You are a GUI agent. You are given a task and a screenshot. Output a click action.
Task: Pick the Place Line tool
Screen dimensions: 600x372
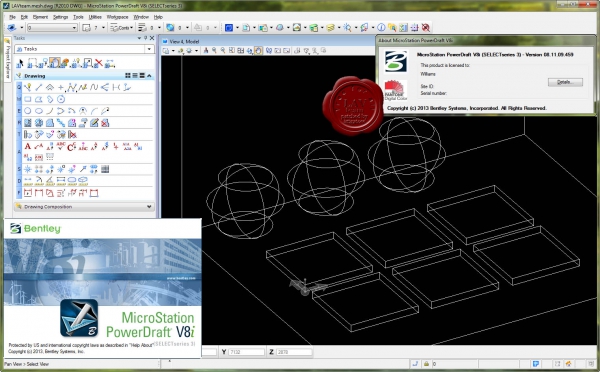pyautogui.click(x=39, y=87)
